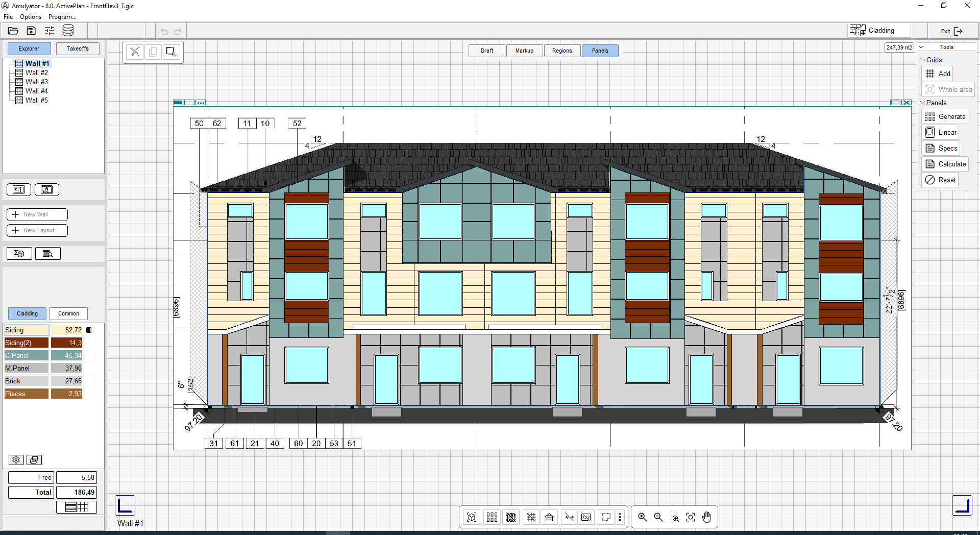Zoom out with the magnifier minus icon
The height and width of the screenshot is (535, 980).
coord(658,517)
